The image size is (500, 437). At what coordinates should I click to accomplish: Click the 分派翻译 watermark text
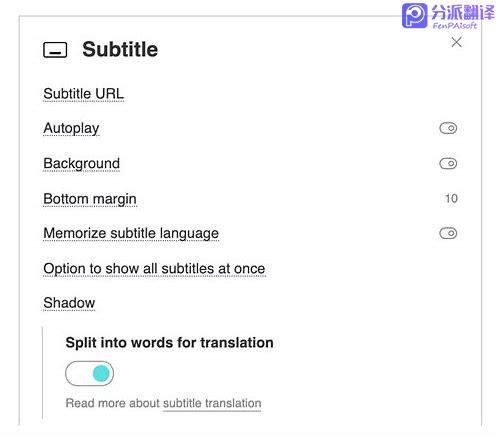(463, 13)
